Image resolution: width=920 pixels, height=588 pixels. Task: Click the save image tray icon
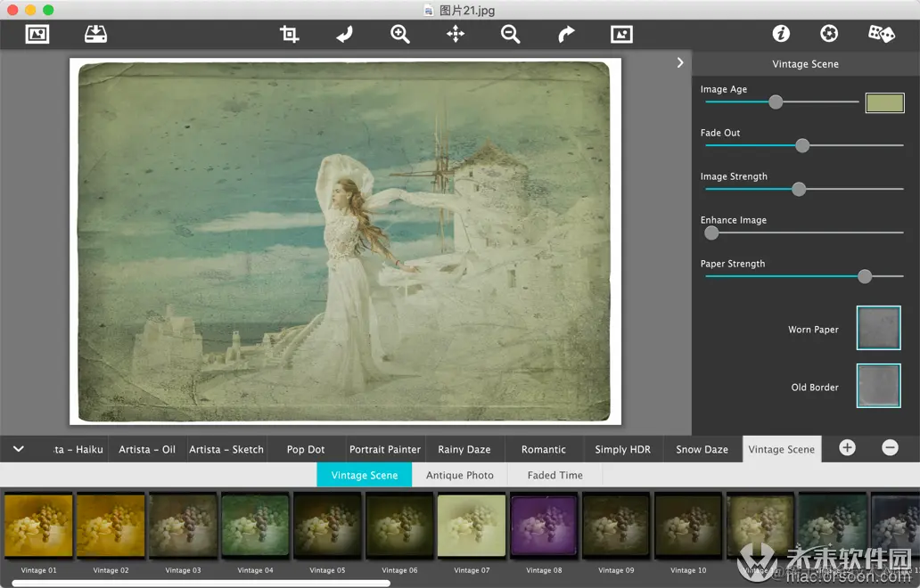tap(95, 34)
